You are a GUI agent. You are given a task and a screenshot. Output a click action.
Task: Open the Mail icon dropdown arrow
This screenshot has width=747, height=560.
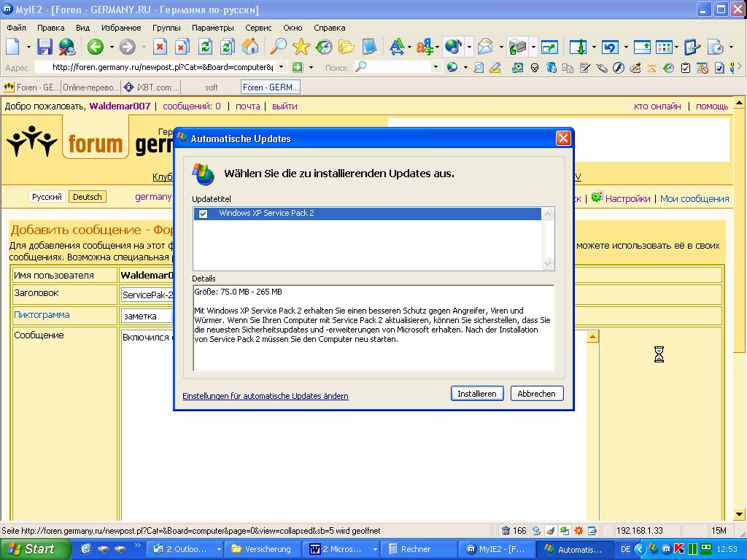tap(501, 47)
